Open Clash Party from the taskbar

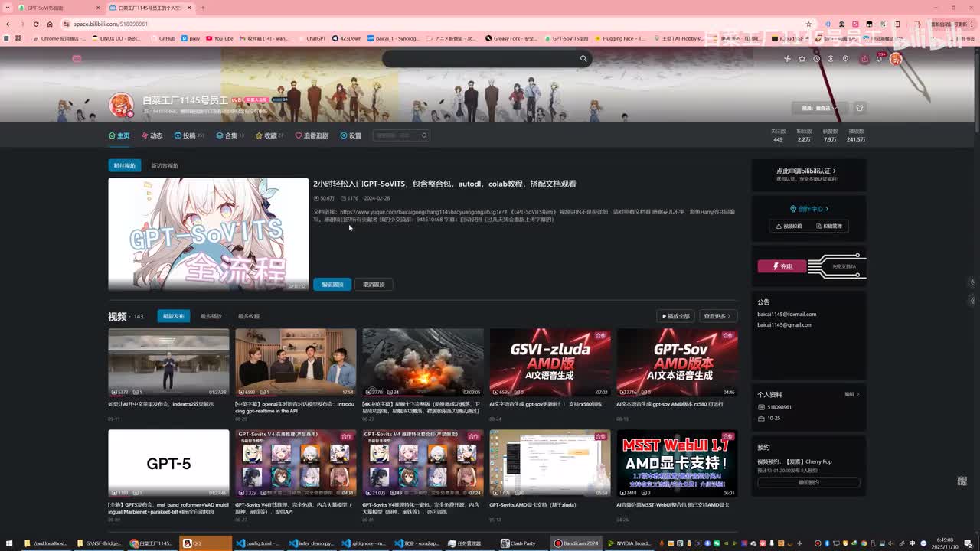524,543
